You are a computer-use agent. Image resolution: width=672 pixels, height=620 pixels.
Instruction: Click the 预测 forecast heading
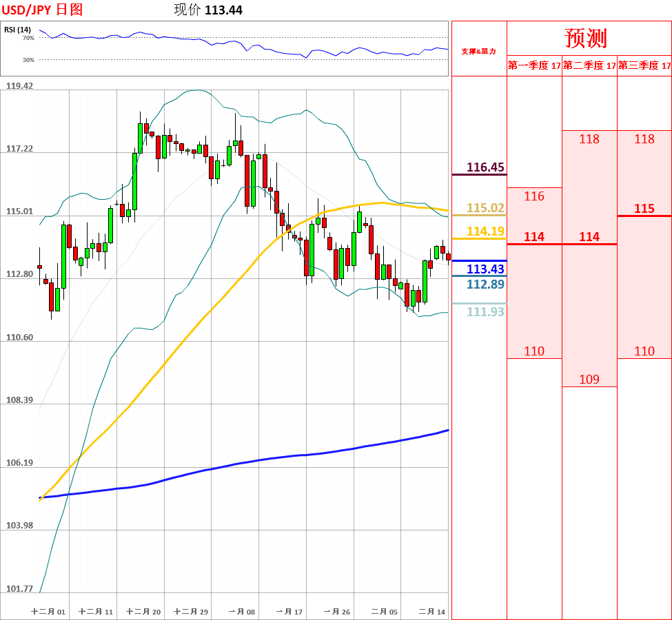[586, 38]
